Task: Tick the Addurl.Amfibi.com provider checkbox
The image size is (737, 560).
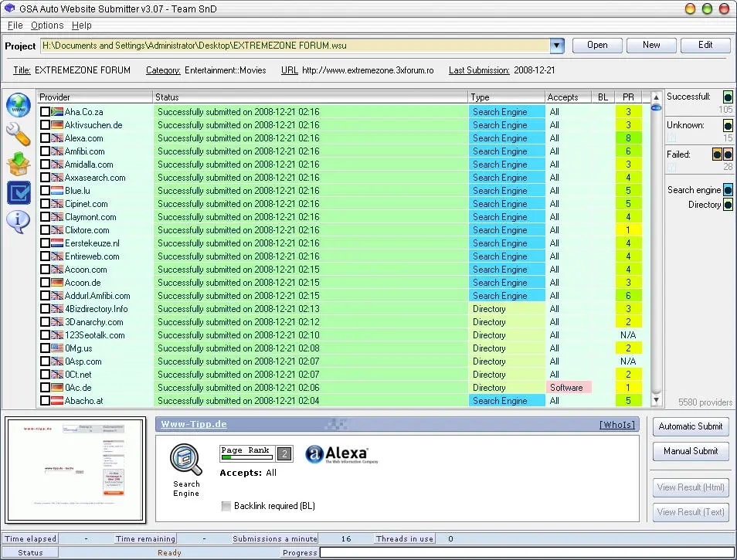Action: click(45, 296)
